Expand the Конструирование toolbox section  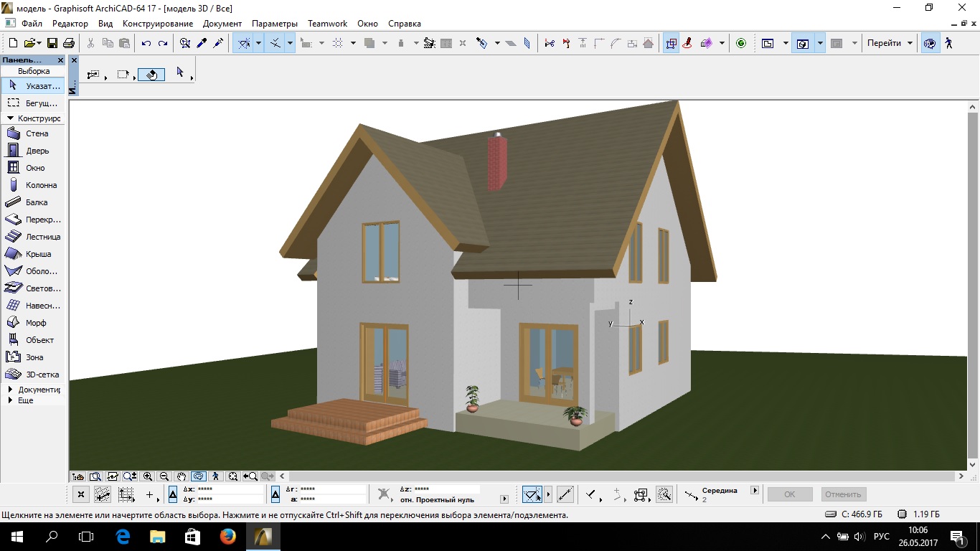click(x=11, y=118)
